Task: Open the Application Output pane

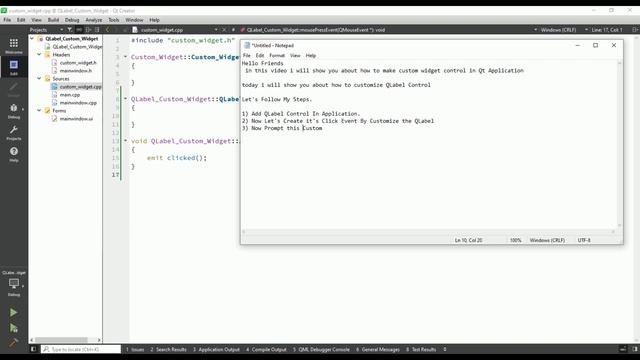Action: [x=216, y=349]
